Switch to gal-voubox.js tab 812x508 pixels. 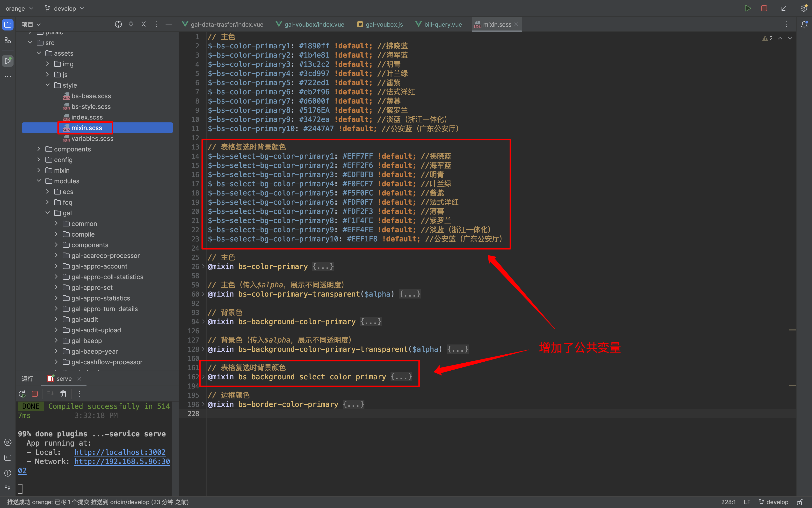pos(380,24)
